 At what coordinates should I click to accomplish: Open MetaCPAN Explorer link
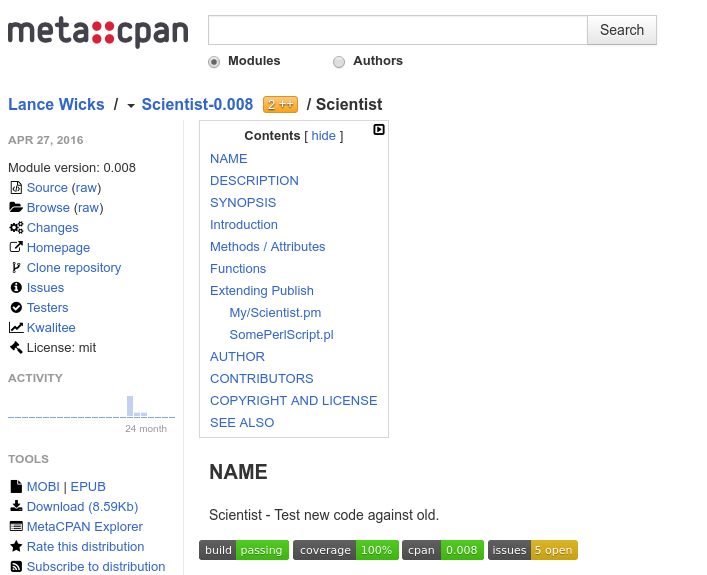point(85,527)
